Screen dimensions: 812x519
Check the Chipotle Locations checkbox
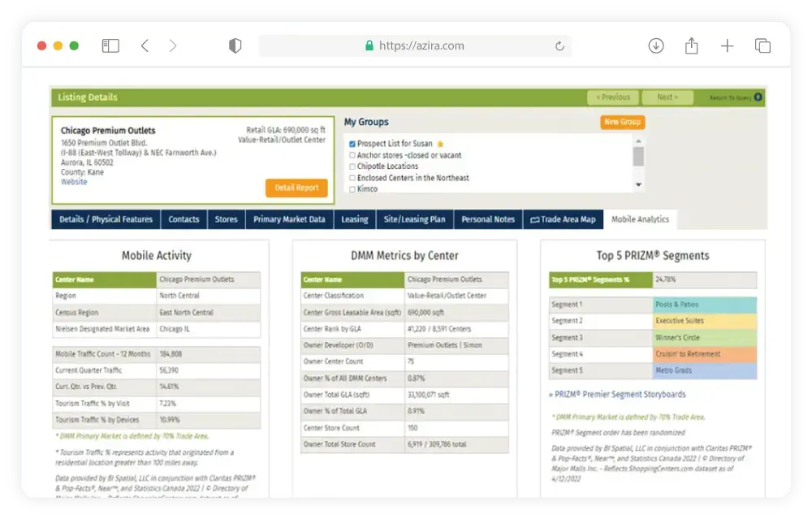(352, 167)
